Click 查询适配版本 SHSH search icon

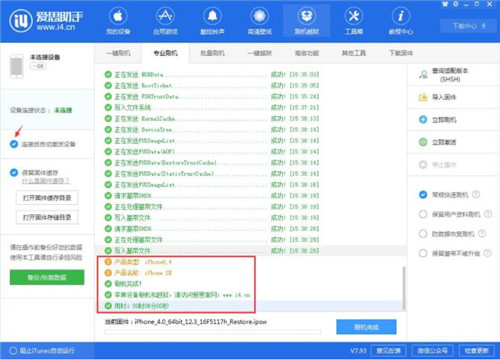pos(423,75)
